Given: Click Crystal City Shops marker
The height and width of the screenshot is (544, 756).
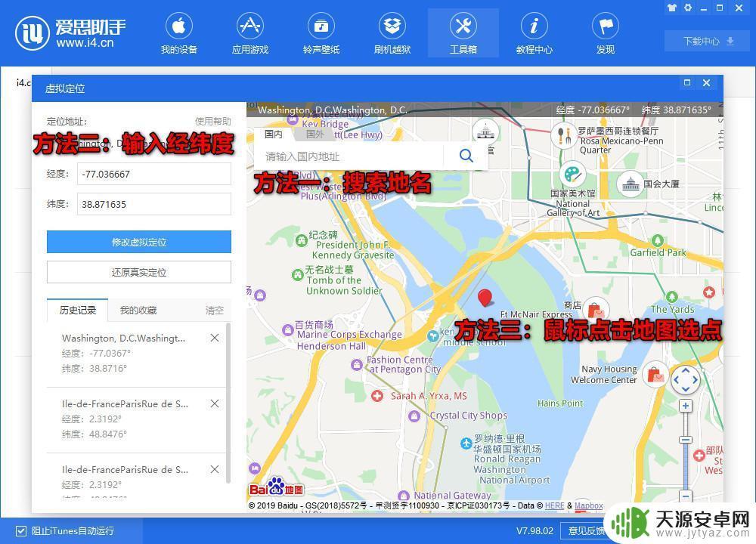Looking at the screenshot, I should pyautogui.click(x=414, y=416).
